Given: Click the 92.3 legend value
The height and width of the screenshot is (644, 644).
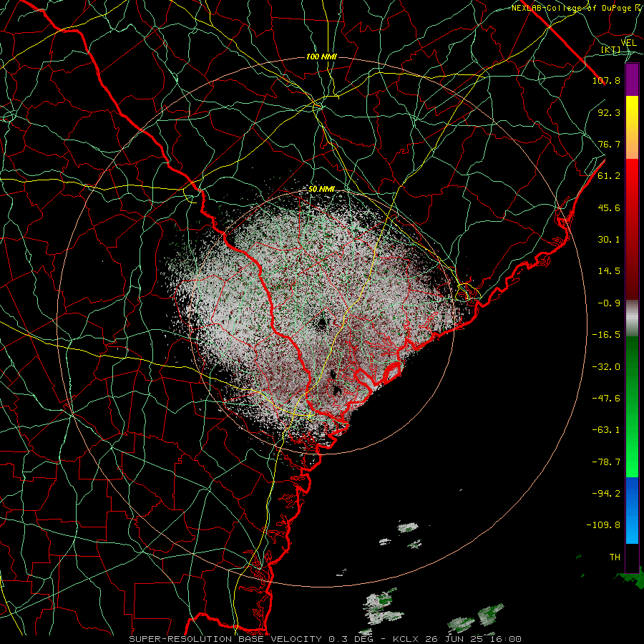Looking at the screenshot, I should (x=609, y=112).
